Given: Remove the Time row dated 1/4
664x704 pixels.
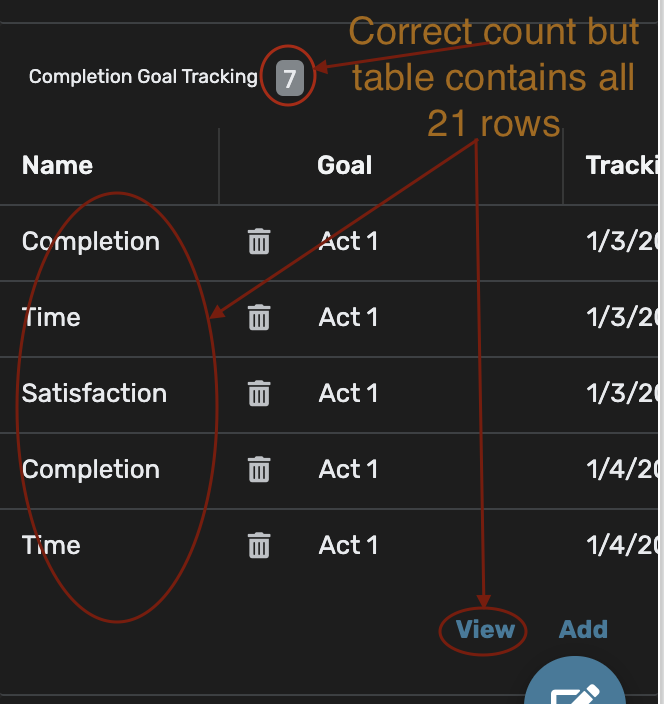Looking at the screenshot, I should pyautogui.click(x=259, y=545).
